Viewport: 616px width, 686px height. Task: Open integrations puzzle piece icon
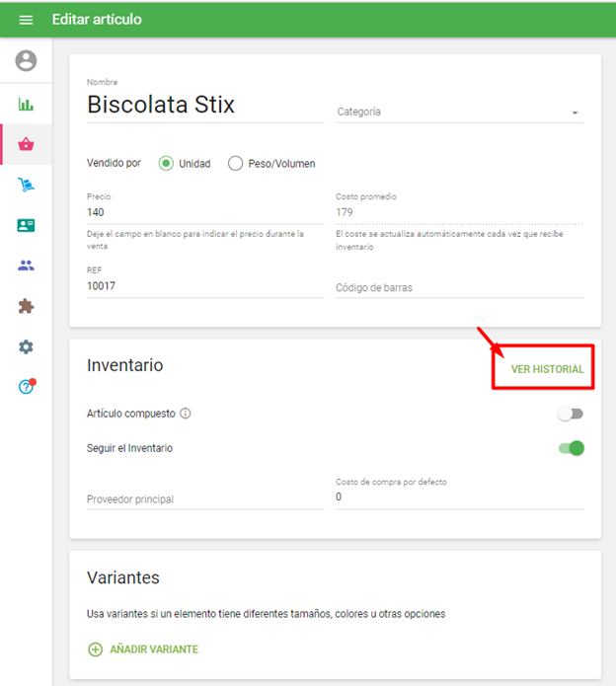coord(26,306)
